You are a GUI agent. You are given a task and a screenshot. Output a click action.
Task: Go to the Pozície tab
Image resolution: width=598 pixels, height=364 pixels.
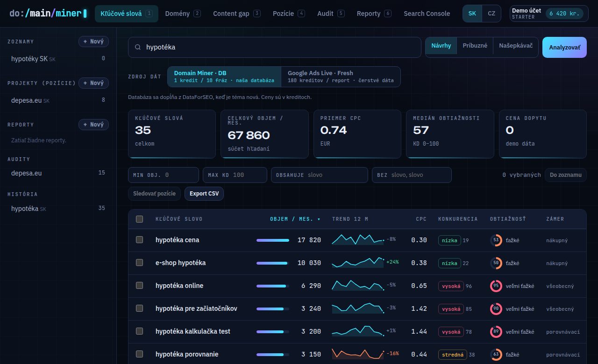[x=289, y=14]
